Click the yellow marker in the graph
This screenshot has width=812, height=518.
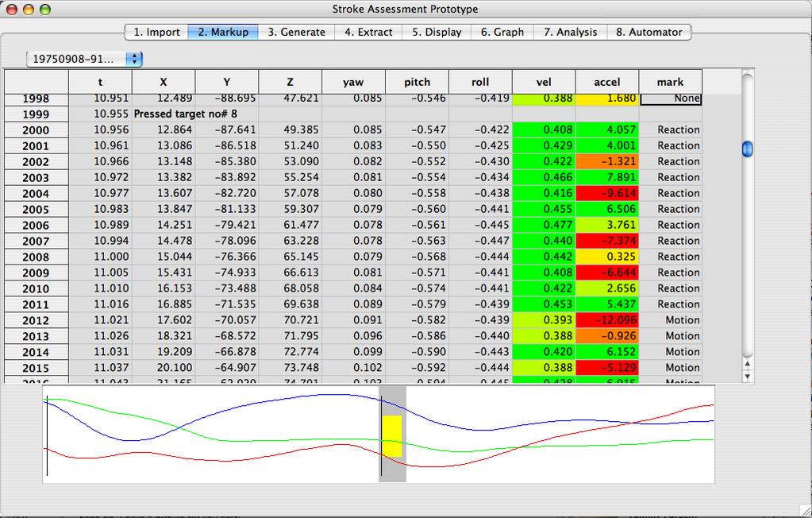pos(392,436)
